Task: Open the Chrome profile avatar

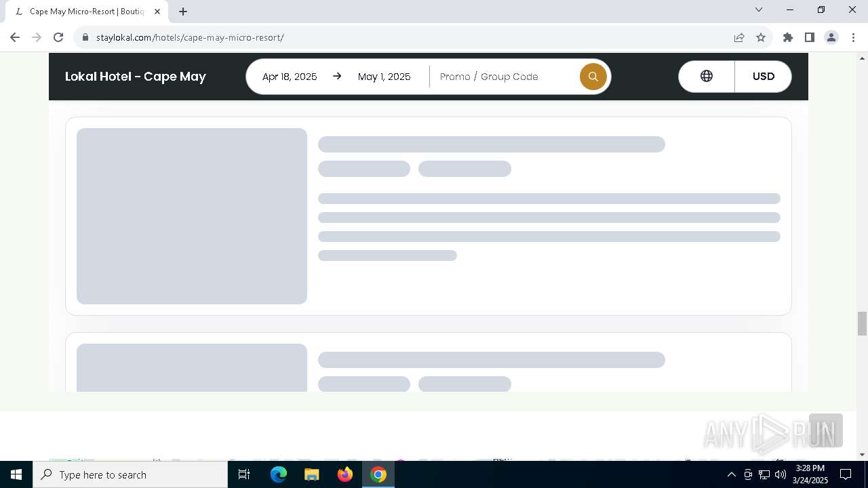Action: click(x=831, y=37)
